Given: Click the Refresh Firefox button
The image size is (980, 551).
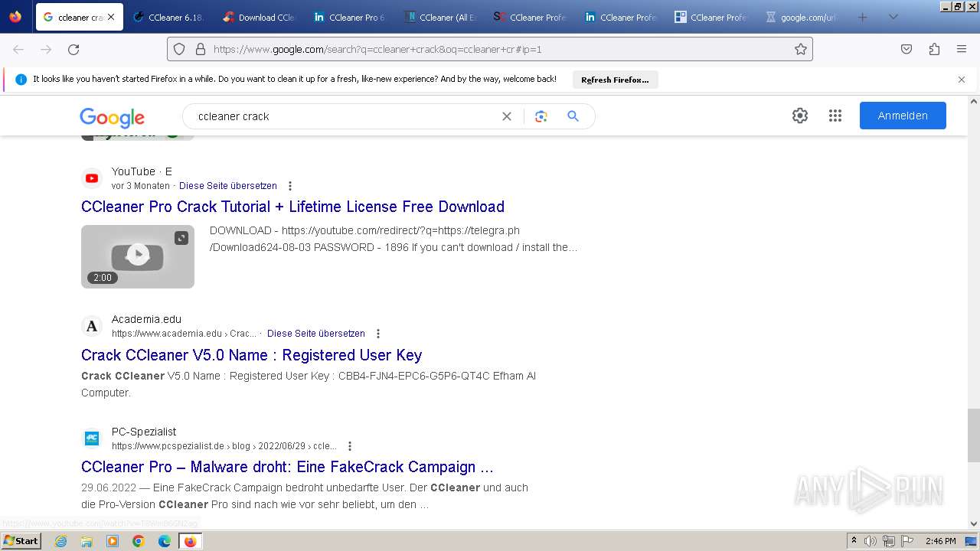Looking at the screenshot, I should coord(615,80).
